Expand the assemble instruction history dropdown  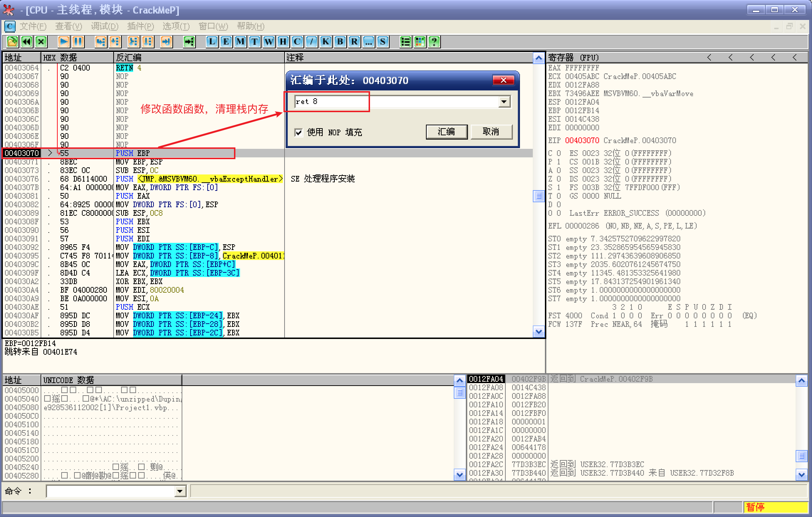(504, 102)
